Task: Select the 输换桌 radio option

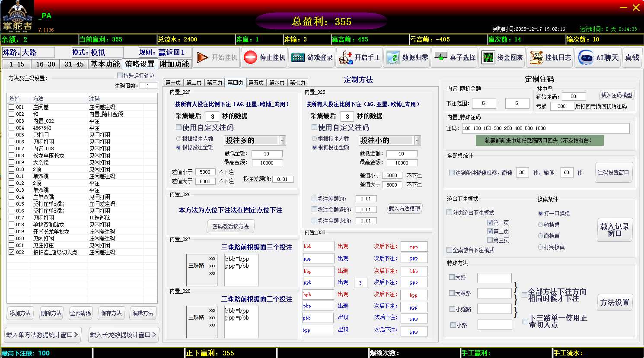Action: (540, 225)
